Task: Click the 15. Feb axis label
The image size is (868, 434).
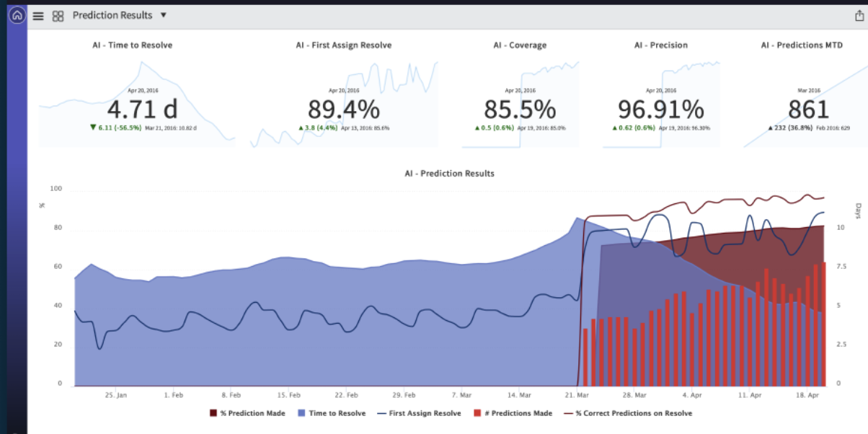Action: [288, 395]
